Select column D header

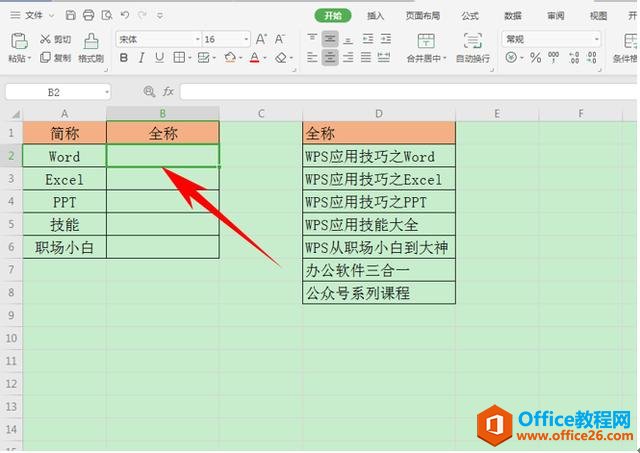pyautogui.click(x=379, y=113)
